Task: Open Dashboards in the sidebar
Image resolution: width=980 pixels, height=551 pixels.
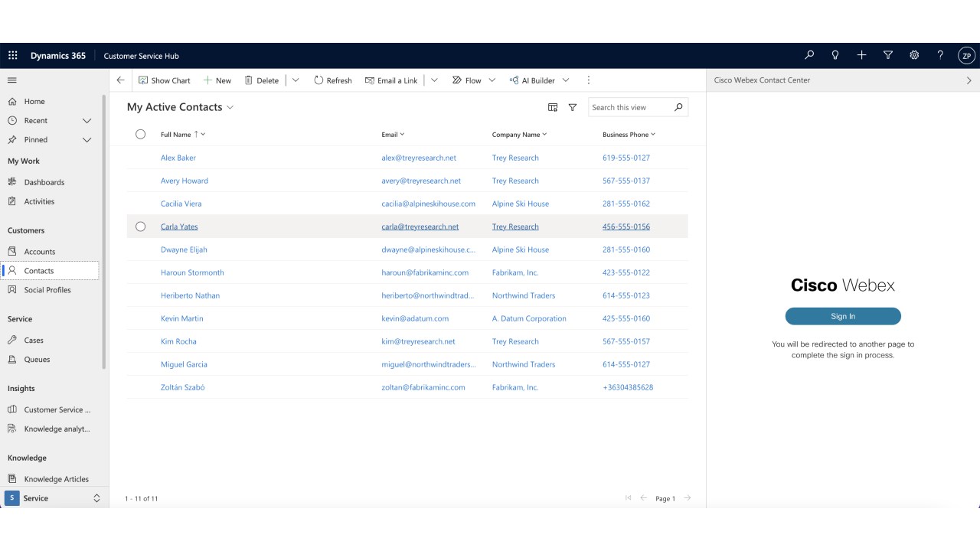Action: [44, 182]
